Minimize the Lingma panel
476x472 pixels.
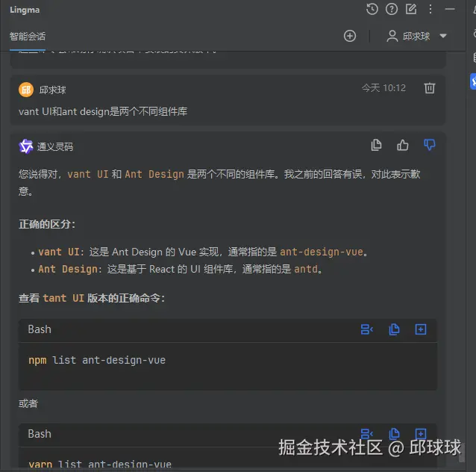click(x=450, y=9)
